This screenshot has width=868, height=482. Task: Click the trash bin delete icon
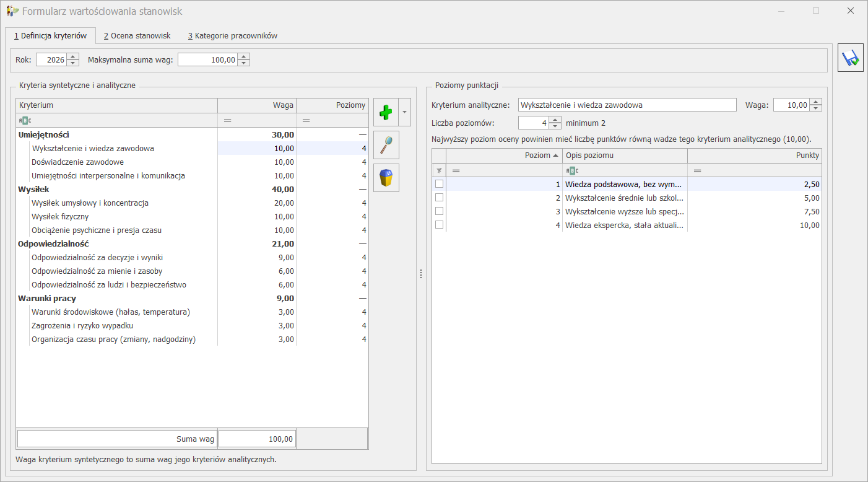click(x=386, y=178)
